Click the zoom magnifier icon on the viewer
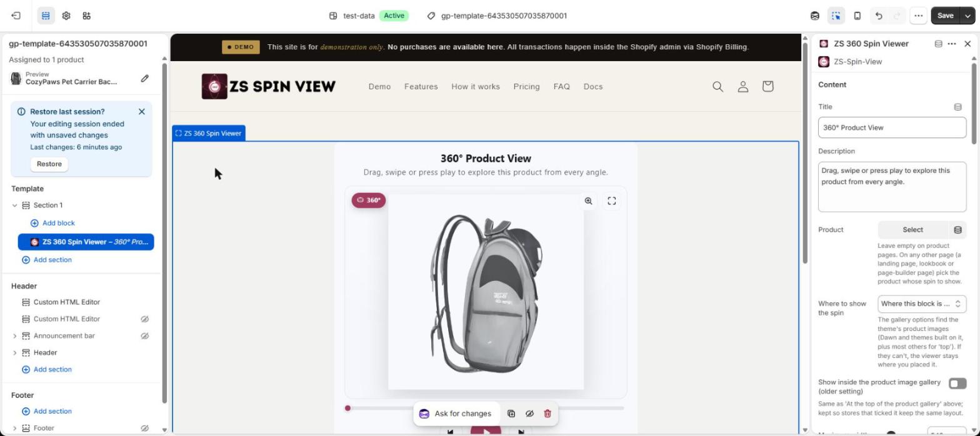 pos(588,201)
